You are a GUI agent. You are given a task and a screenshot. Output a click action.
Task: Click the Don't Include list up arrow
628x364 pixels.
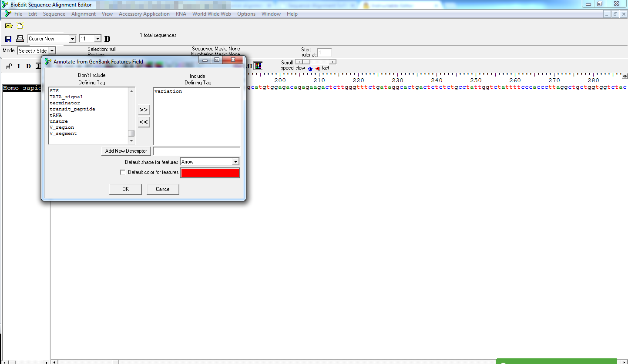pyautogui.click(x=131, y=91)
